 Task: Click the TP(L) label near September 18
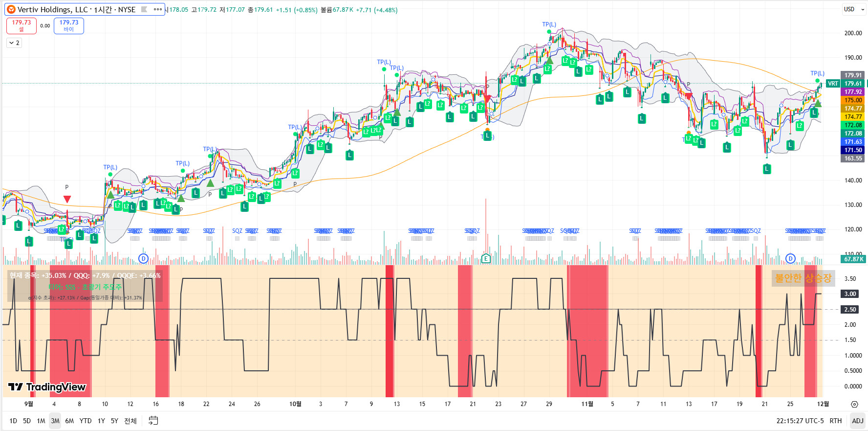pyautogui.click(x=182, y=163)
